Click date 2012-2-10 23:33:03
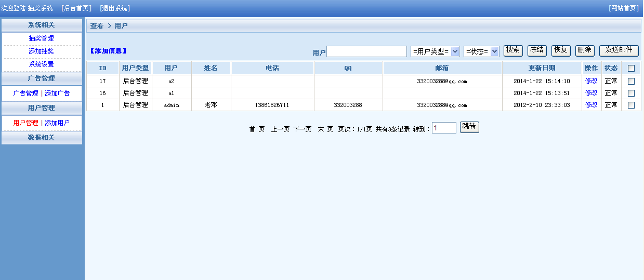The width and height of the screenshot is (644, 280). coord(542,105)
